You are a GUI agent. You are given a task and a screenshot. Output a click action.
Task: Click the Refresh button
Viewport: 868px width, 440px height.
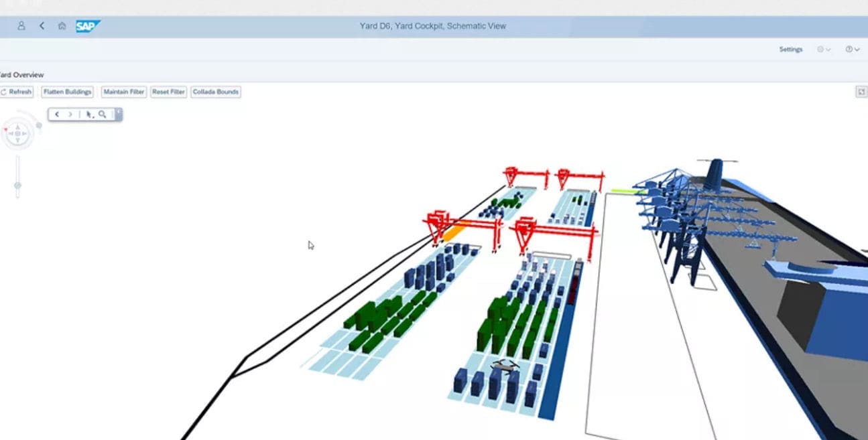[16, 92]
